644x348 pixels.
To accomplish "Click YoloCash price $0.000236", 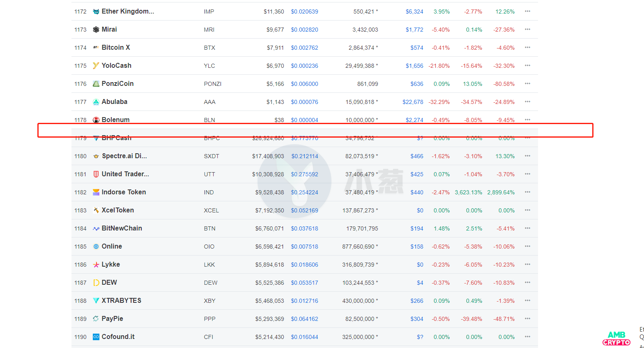I will pos(304,66).
